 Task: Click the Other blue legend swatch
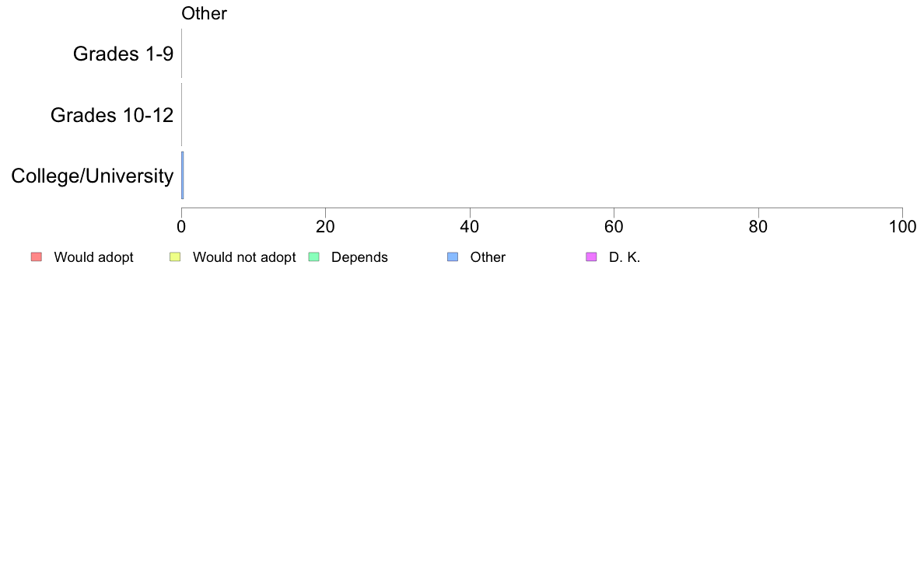pyautogui.click(x=453, y=256)
